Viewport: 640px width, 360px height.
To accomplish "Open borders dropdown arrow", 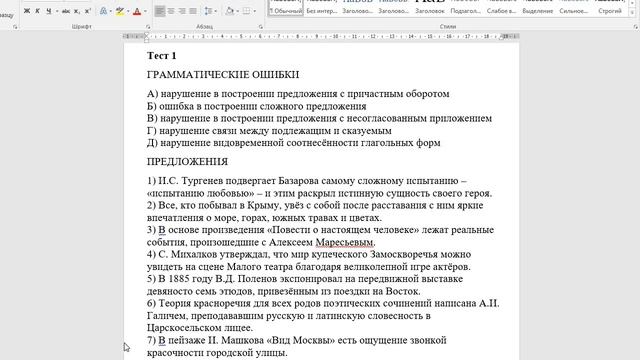I will [x=255, y=11].
